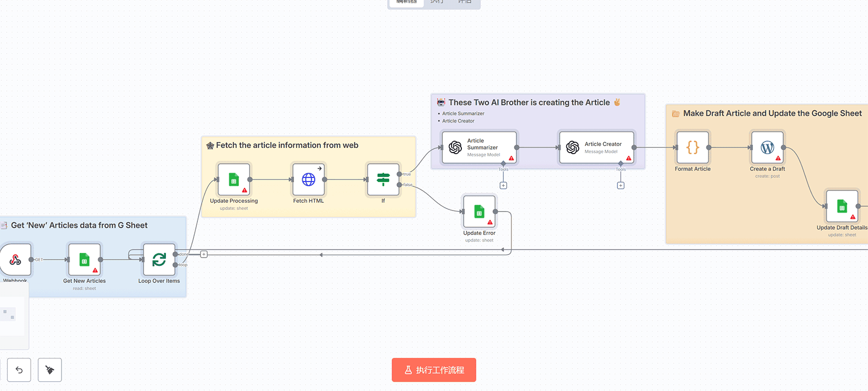This screenshot has height=391, width=868.
Task: Click plus on Loop done output
Action: pyautogui.click(x=204, y=254)
